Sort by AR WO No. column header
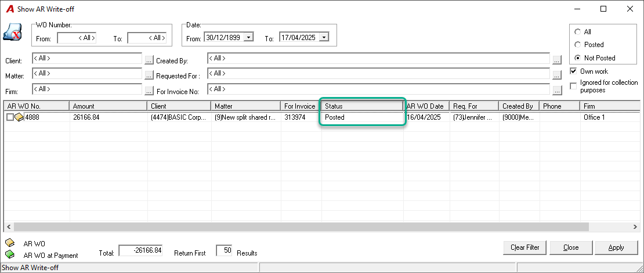 point(37,106)
